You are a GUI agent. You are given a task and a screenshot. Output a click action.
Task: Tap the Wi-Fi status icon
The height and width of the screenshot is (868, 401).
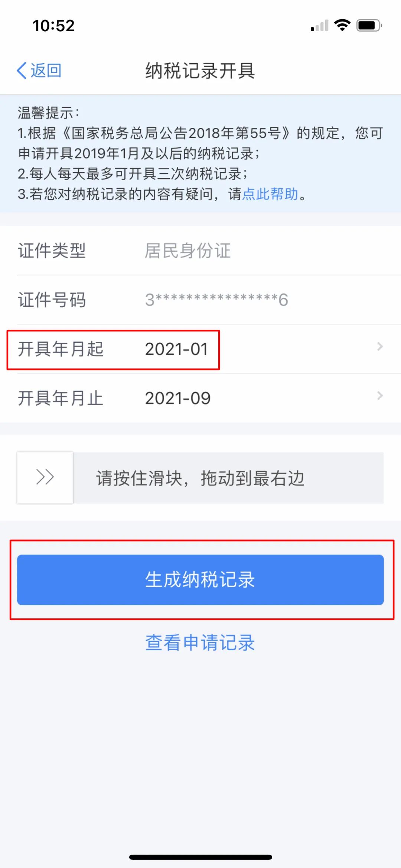(x=342, y=25)
